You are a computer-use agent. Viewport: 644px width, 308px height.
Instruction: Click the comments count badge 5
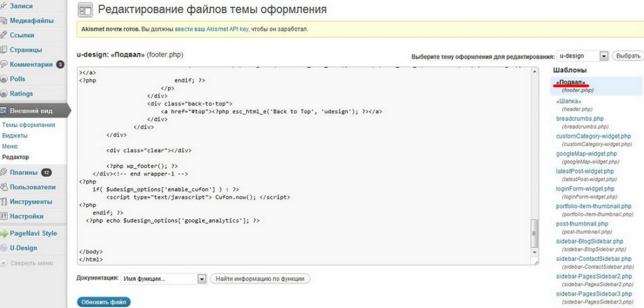pyautogui.click(x=60, y=65)
